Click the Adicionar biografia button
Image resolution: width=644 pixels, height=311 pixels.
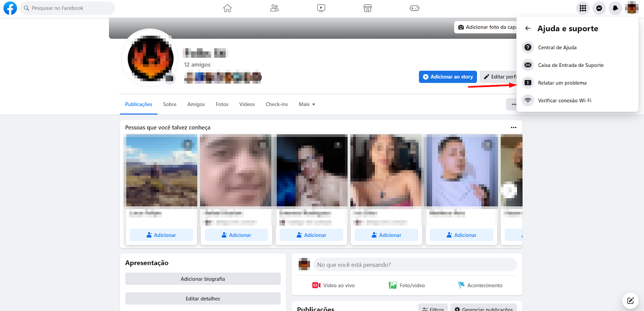[203, 279]
